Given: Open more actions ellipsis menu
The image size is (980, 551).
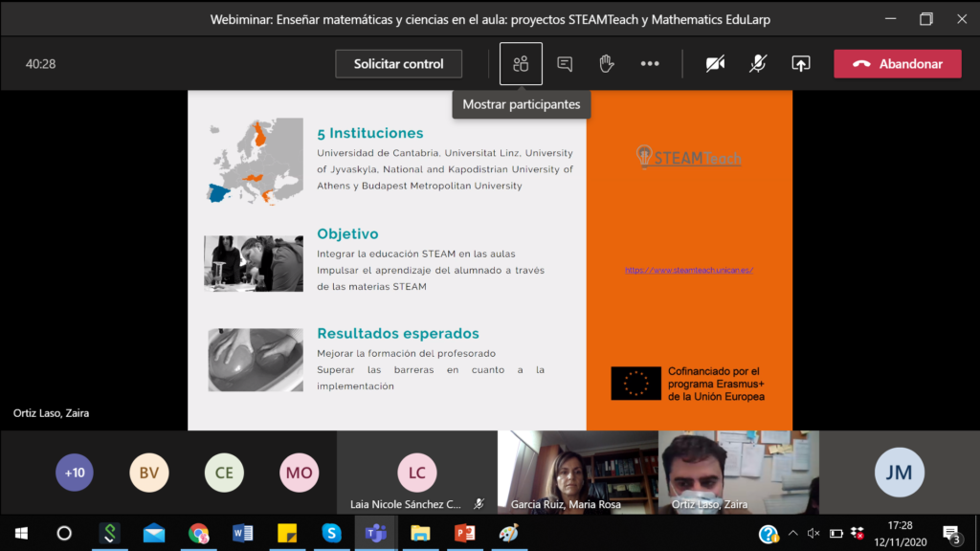Looking at the screenshot, I should click(x=650, y=64).
